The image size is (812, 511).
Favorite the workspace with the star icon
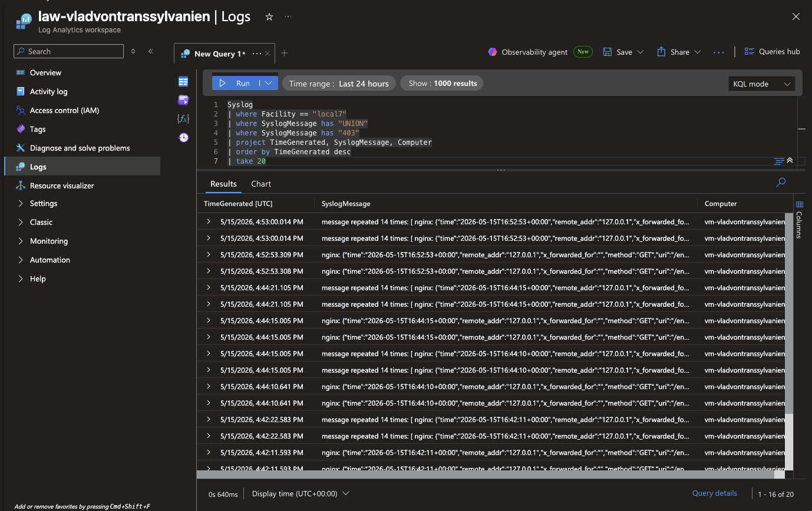(x=269, y=17)
